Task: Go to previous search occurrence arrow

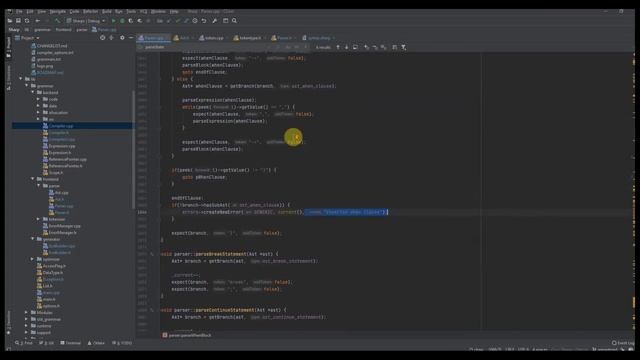Action: (x=338, y=47)
